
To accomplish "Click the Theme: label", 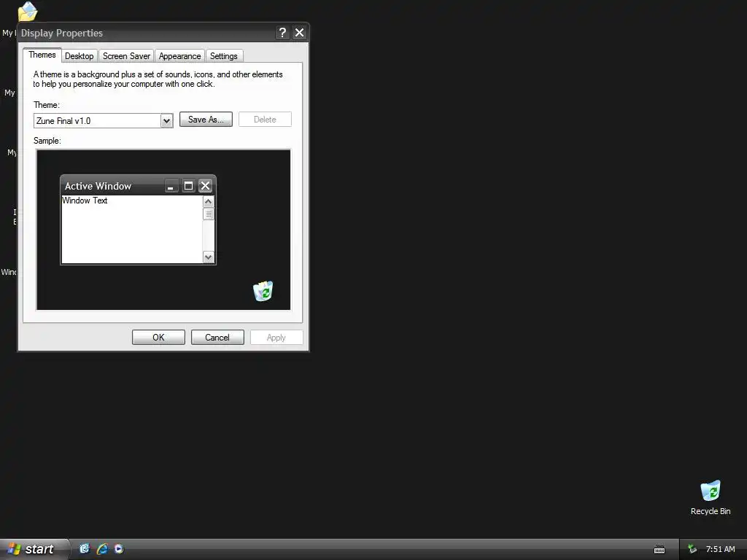I will click(x=46, y=105).
